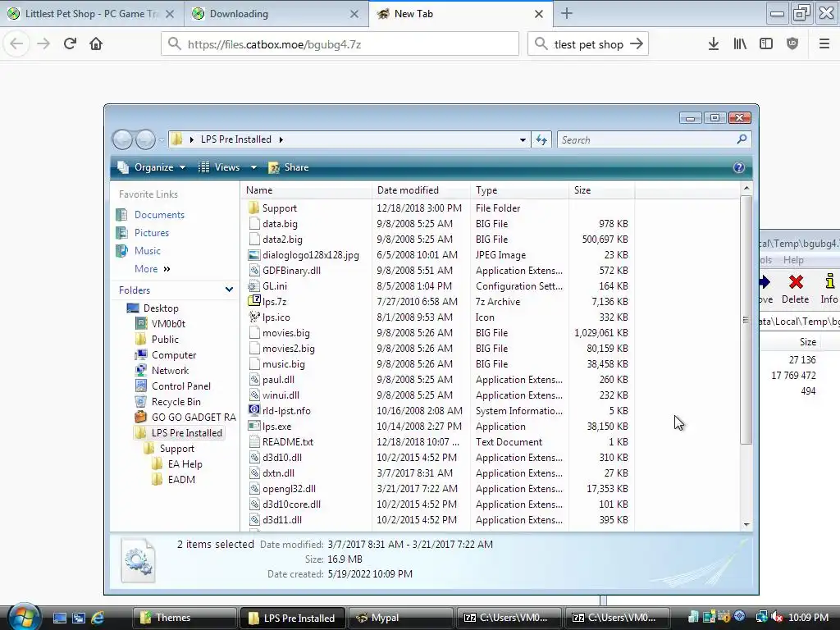Open Explorer address history dropdown
Screen dimensions: 840x630
tap(523, 139)
